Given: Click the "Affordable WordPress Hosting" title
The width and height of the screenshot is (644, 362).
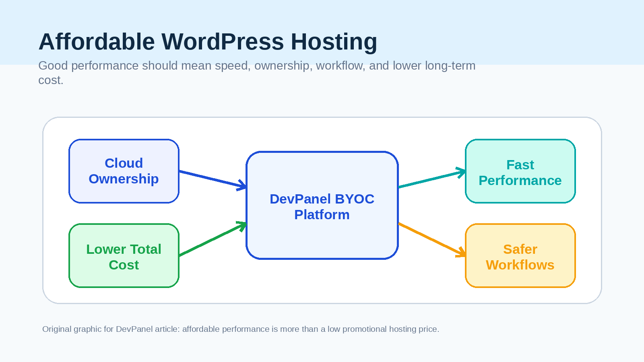Looking at the screenshot, I should pyautogui.click(x=208, y=41).
